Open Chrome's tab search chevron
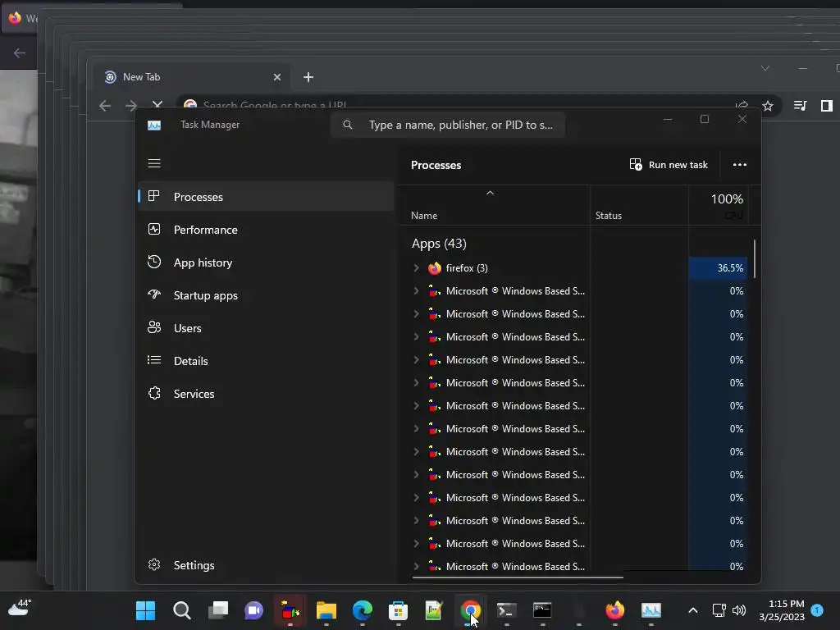The height and width of the screenshot is (630, 840). (x=765, y=68)
